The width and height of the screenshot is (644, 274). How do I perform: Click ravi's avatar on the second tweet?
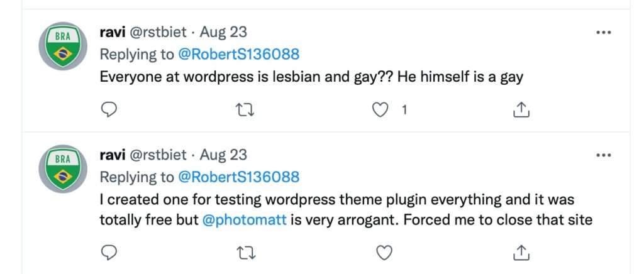(x=62, y=168)
